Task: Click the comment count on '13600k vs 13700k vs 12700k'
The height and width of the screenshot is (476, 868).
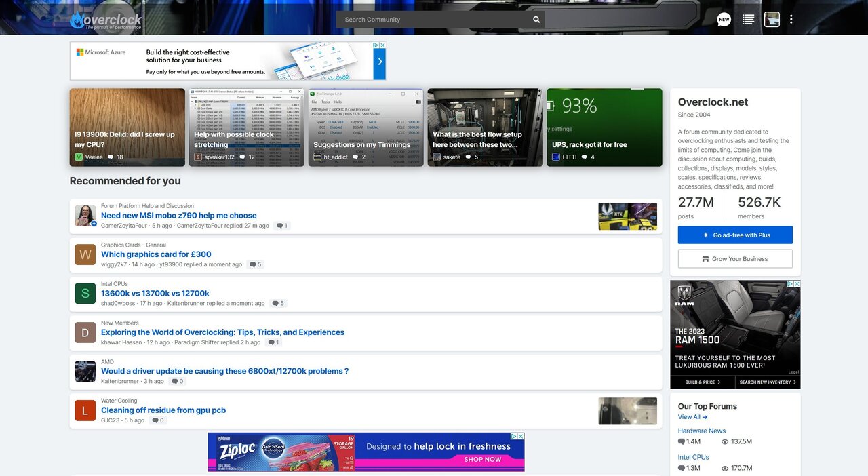Action: tap(277, 303)
